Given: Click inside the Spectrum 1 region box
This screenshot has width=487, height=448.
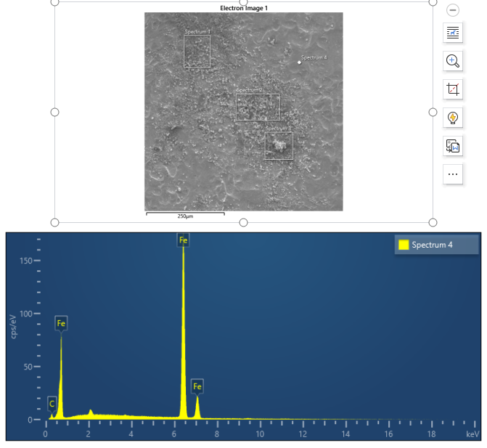Looking at the screenshot, I should (197, 52).
